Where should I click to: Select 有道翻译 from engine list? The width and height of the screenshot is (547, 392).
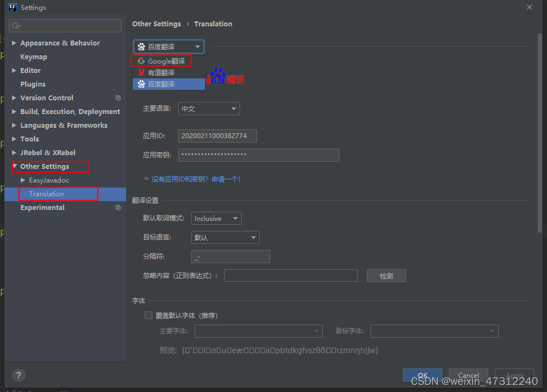169,72
